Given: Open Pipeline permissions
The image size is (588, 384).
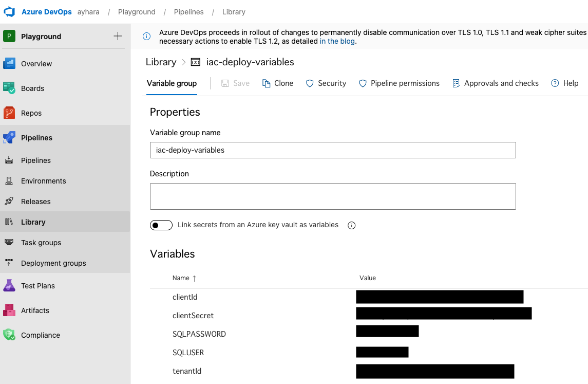Looking at the screenshot, I should tap(399, 83).
